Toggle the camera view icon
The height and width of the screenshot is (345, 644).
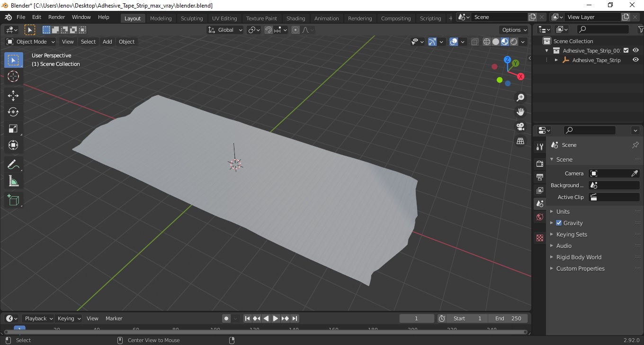(x=520, y=127)
